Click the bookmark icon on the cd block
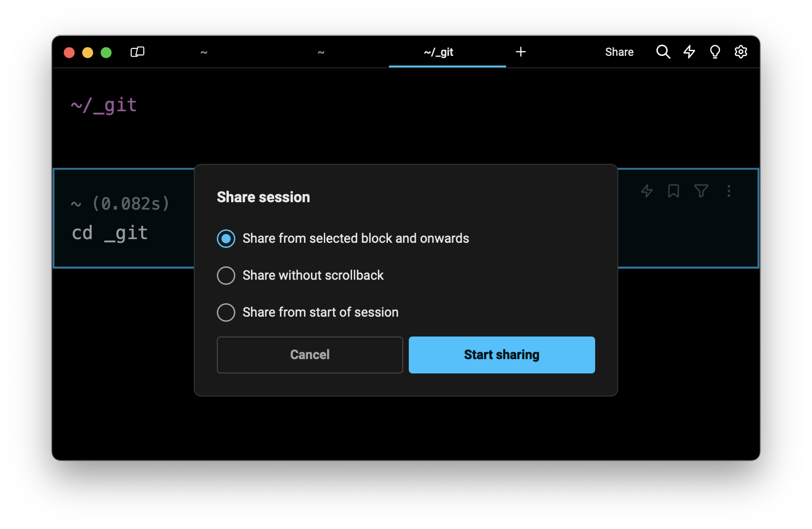Viewport: 812px width, 529px height. pyautogui.click(x=674, y=191)
